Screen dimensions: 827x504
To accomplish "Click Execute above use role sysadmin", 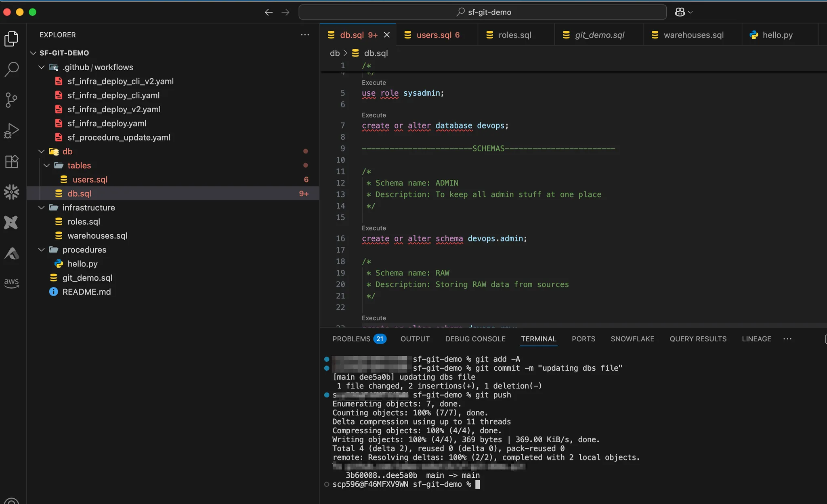I will tap(374, 82).
